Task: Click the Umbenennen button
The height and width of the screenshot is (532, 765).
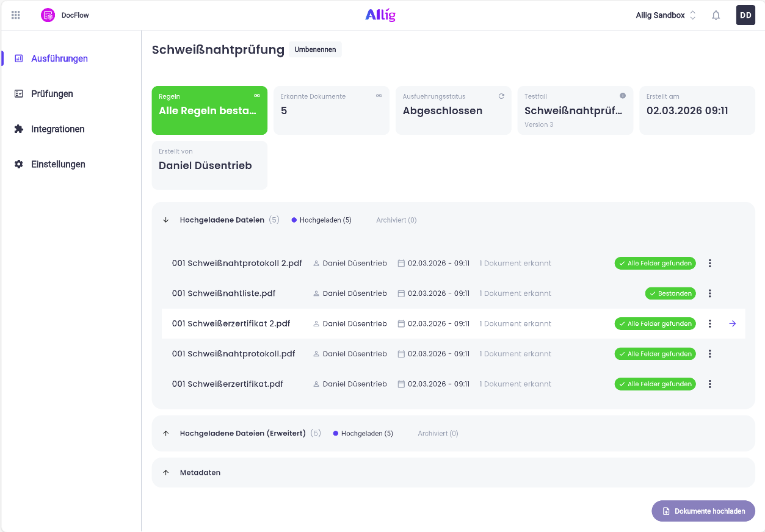Action: [x=315, y=49]
